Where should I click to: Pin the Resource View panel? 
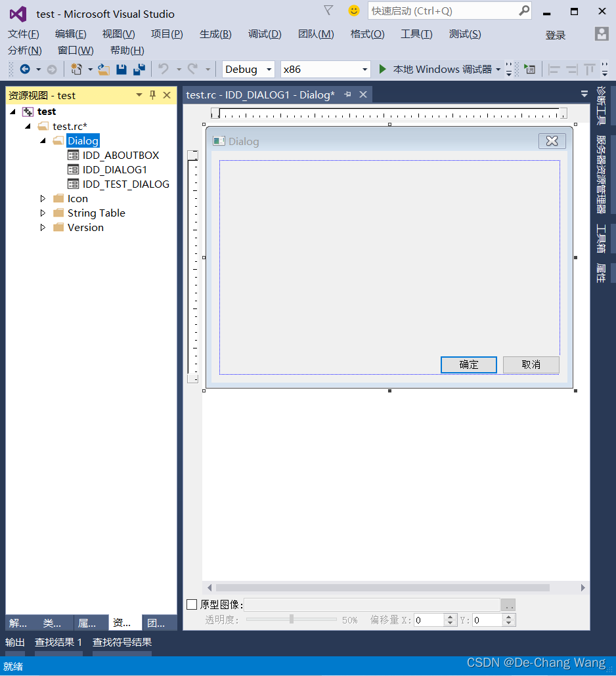(x=153, y=95)
